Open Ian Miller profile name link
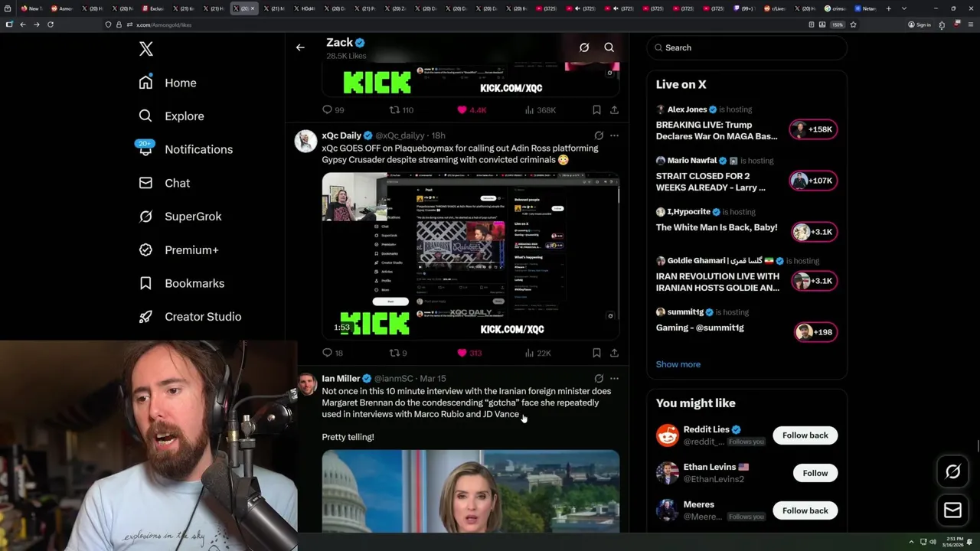Image resolution: width=980 pixels, height=551 pixels. (341, 378)
